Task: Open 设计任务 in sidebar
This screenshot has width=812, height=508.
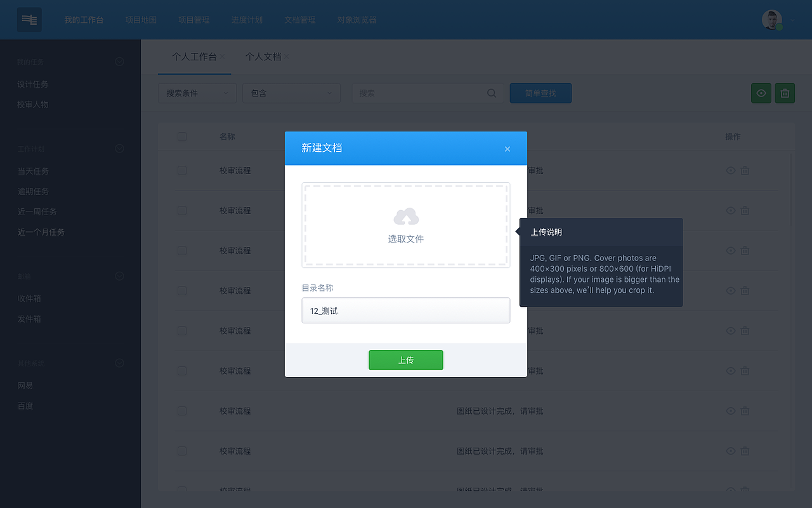Action: (x=33, y=84)
